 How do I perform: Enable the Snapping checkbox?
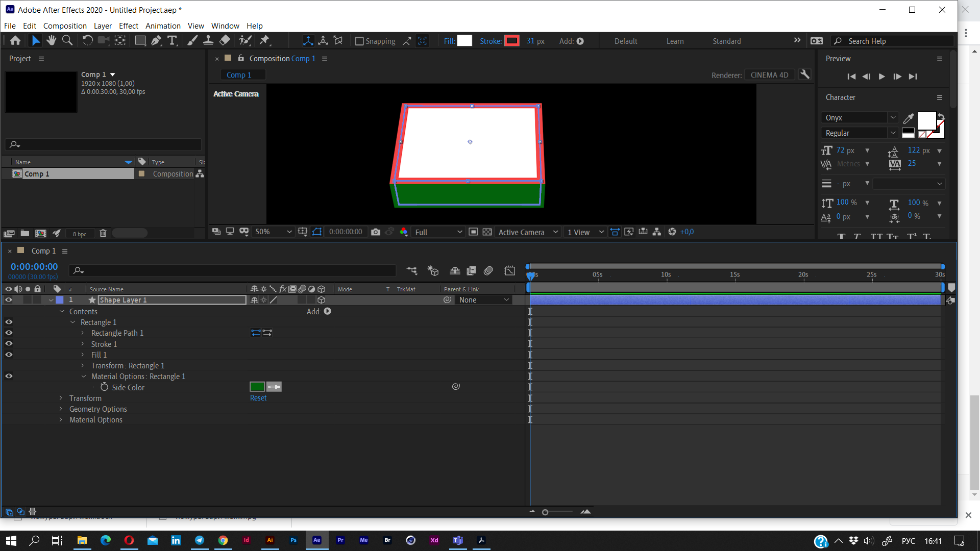coord(360,41)
